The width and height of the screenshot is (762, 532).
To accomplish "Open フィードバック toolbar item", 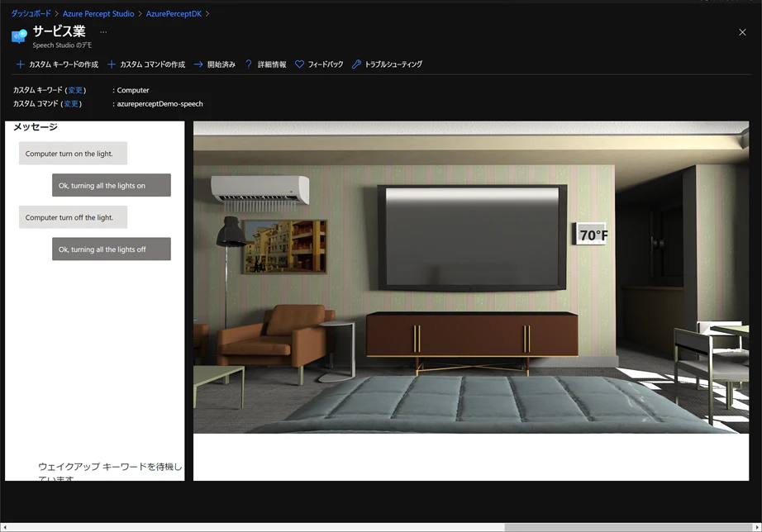I will [326, 64].
